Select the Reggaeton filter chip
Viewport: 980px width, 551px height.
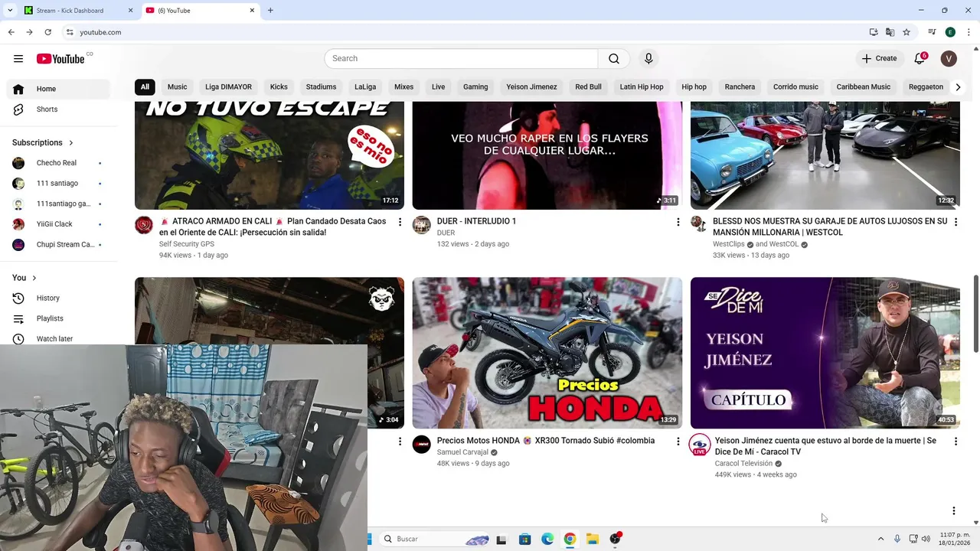(x=926, y=87)
